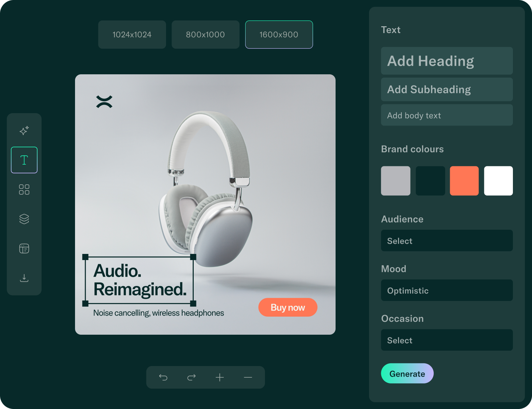Screen dimensions: 532x409
Task: Expand the Mood dropdown showing Optimistic
Action: coord(446,290)
